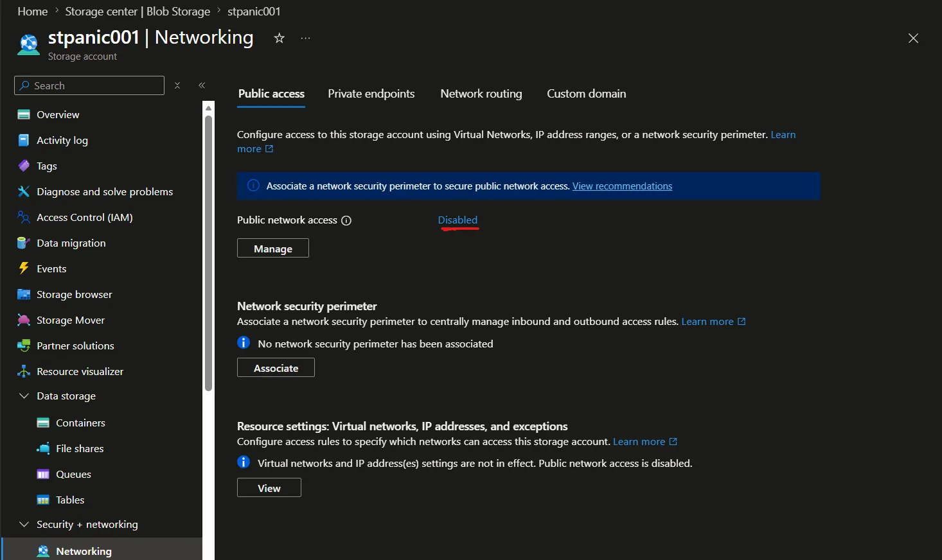The height and width of the screenshot is (560, 942).
Task: Open Storage center | Blob Storage breadcrumb
Action: click(138, 12)
